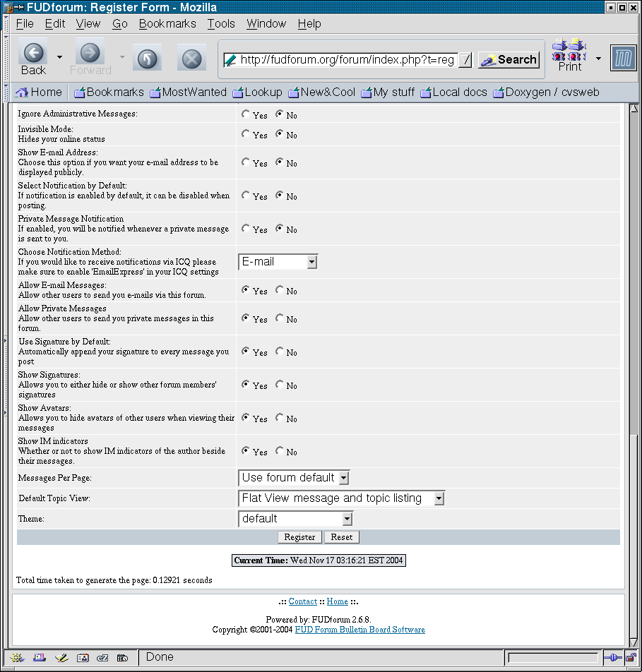Select No for Allow Private Messages

point(279,318)
